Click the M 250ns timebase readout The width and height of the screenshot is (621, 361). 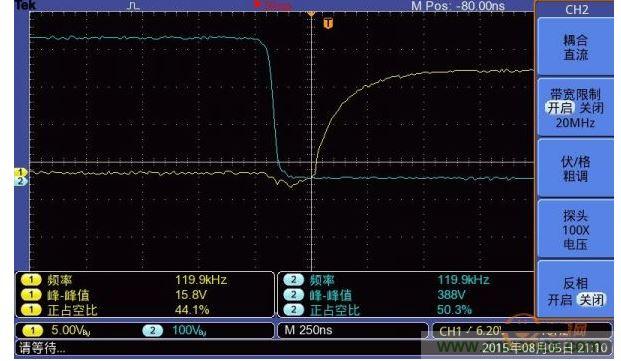pos(309,330)
